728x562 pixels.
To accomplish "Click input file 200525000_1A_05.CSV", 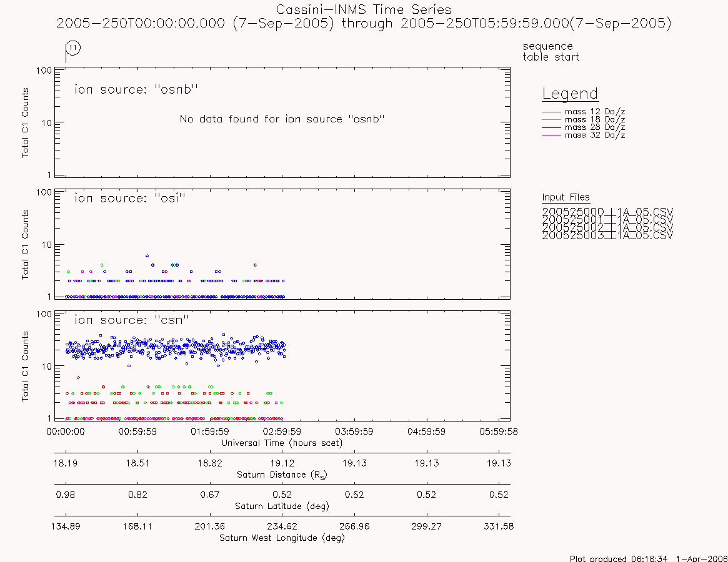I will (x=607, y=212).
